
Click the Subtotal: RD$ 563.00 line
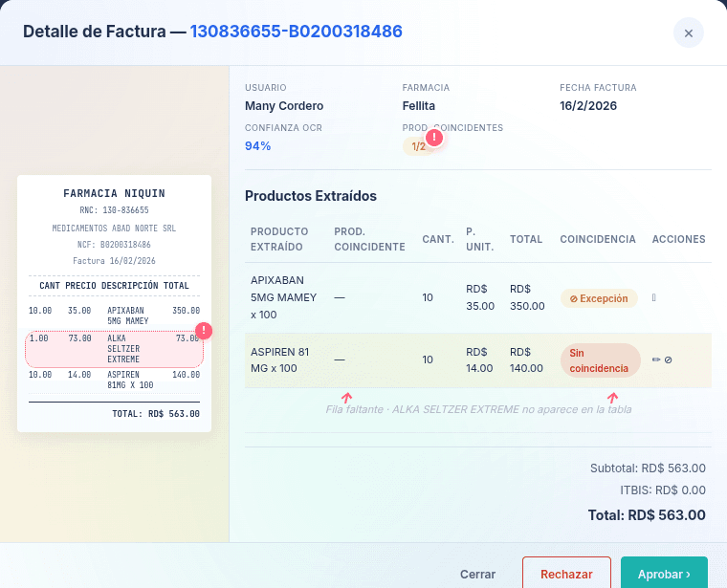pyautogui.click(x=648, y=468)
